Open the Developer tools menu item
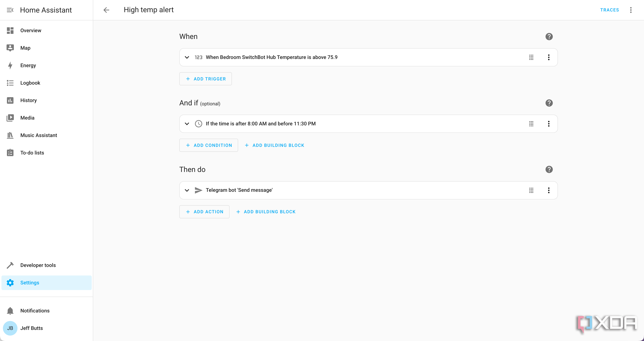 tap(46, 265)
